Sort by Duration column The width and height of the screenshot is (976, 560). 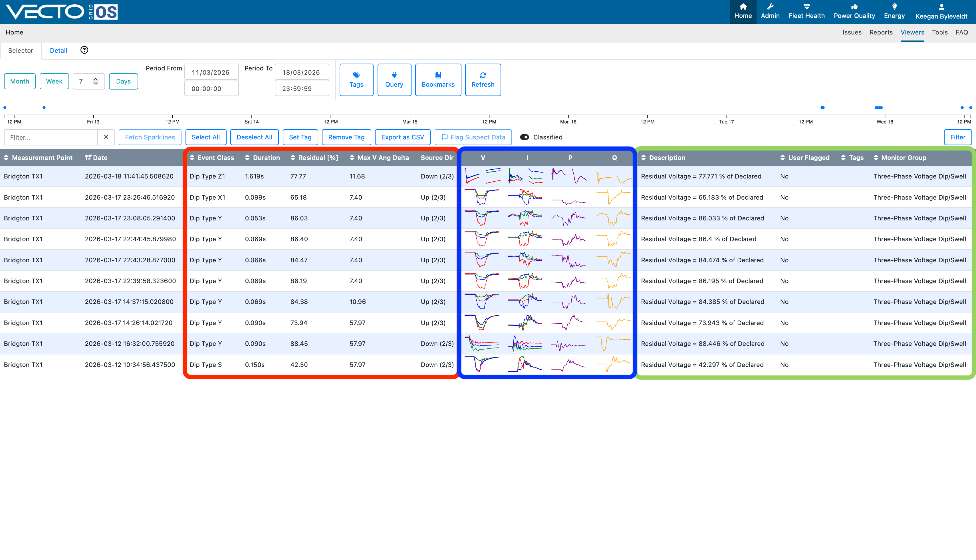[263, 158]
